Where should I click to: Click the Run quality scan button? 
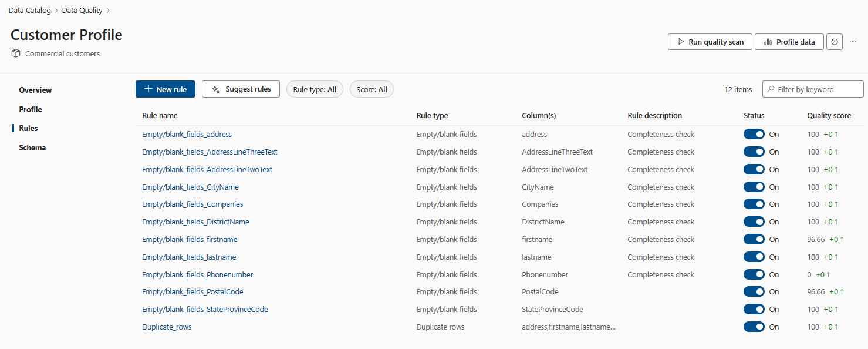click(710, 42)
